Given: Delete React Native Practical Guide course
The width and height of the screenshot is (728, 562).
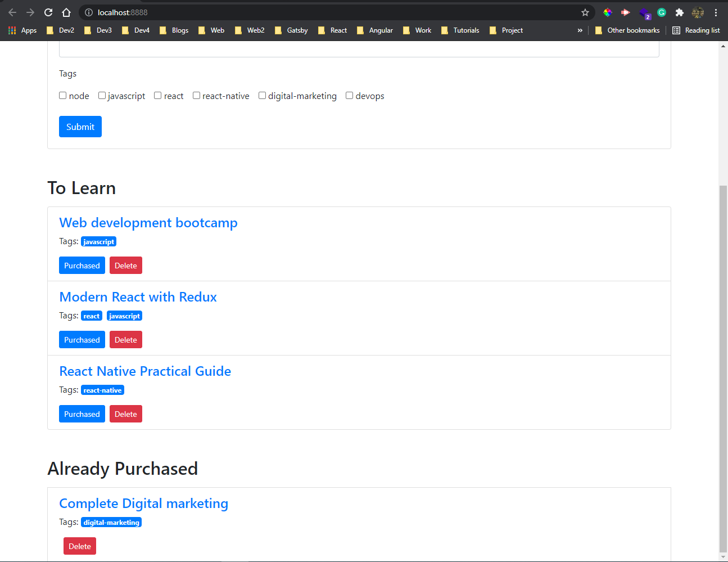Looking at the screenshot, I should [126, 414].
